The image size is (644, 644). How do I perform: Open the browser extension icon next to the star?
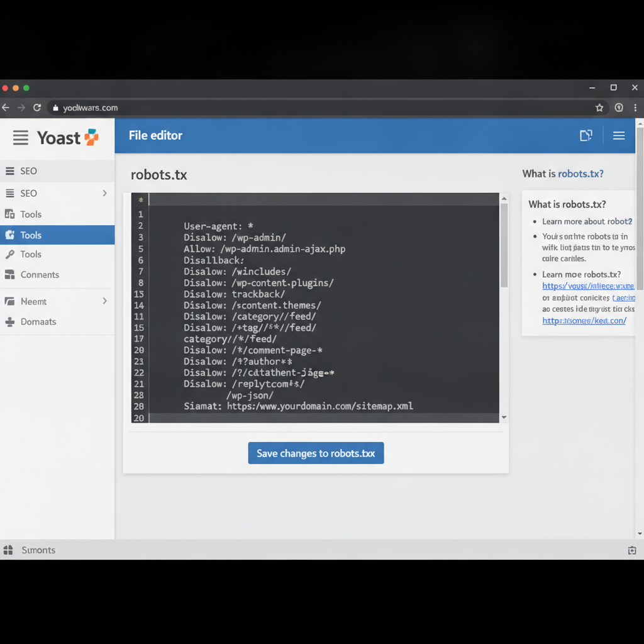pyautogui.click(x=619, y=108)
